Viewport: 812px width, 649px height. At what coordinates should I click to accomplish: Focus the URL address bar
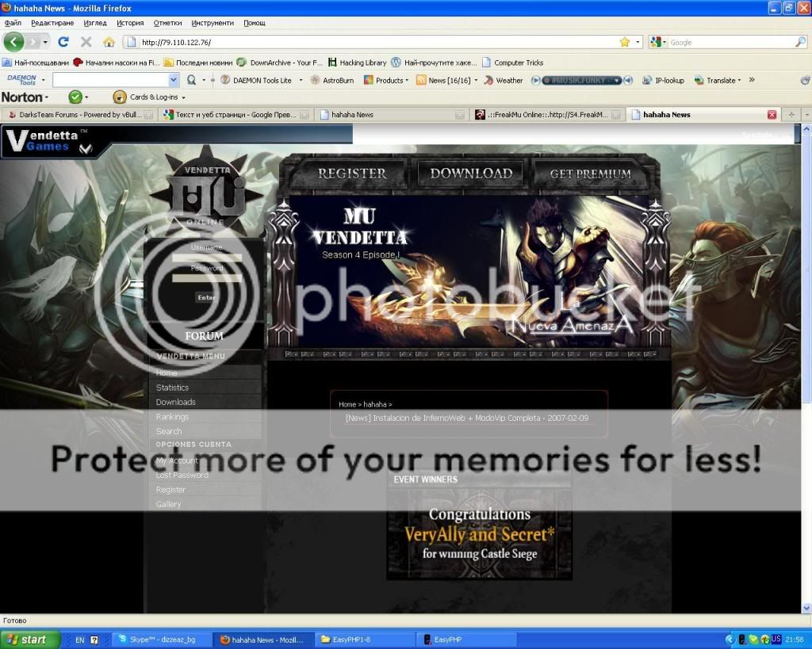point(378,42)
